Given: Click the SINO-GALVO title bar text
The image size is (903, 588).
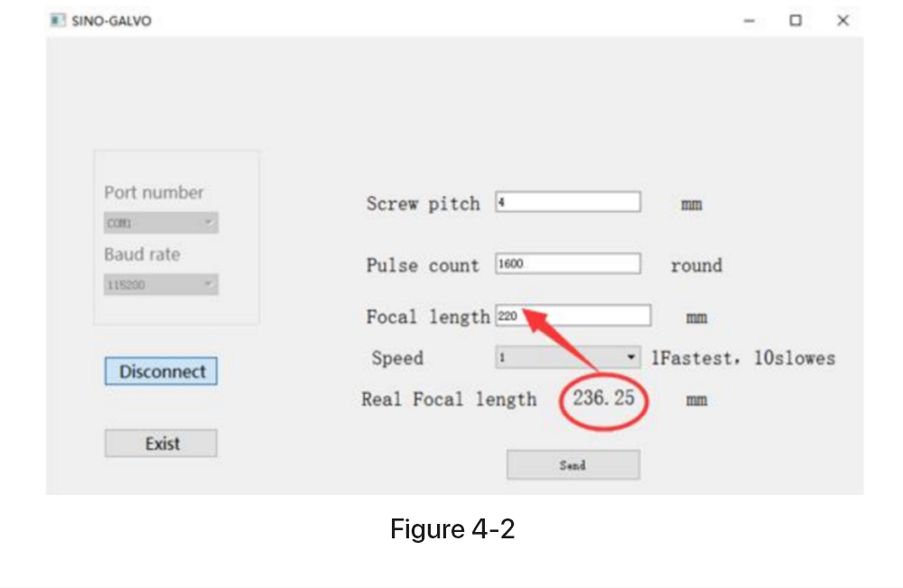Looking at the screenshot, I should click(112, 21).
